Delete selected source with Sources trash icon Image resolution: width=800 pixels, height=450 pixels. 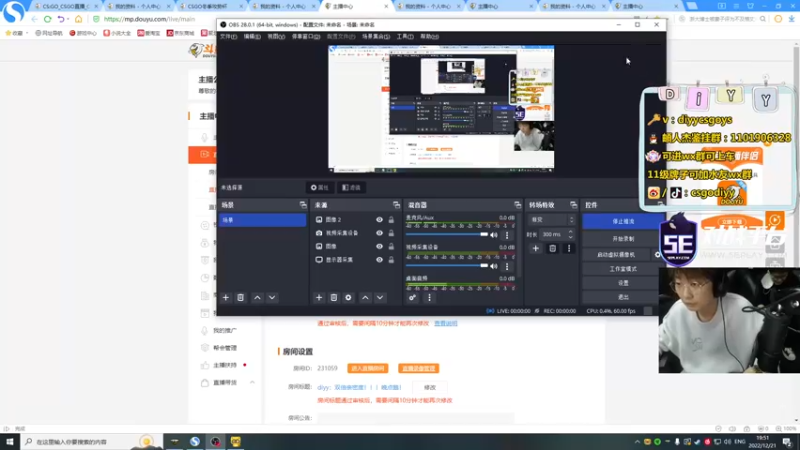tap(334, 297)
